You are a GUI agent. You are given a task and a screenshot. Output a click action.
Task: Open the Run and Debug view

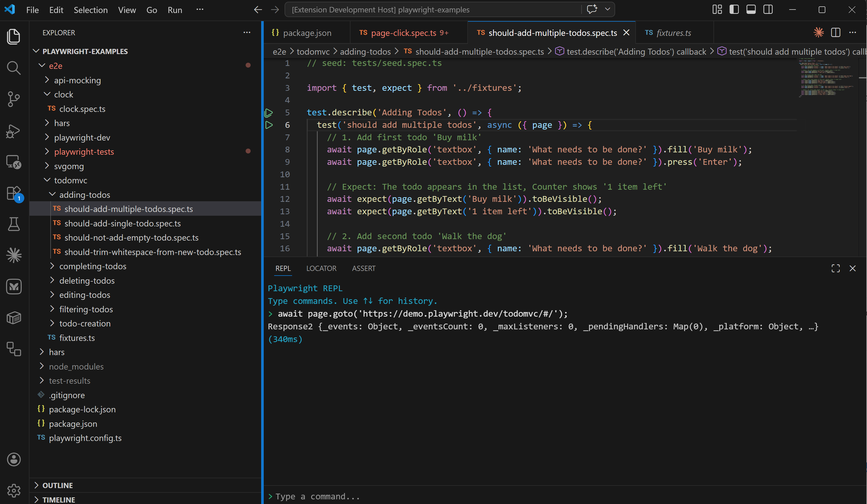14,131
